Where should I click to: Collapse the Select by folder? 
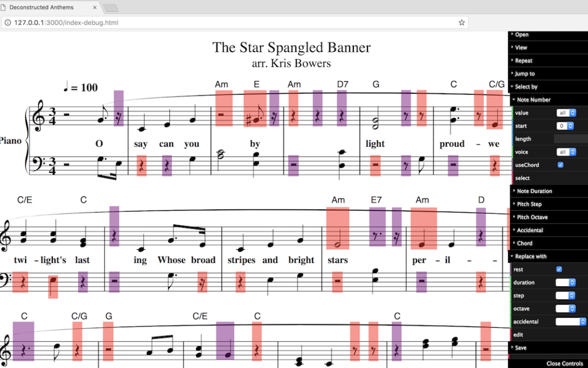click(x=548, y=87)
